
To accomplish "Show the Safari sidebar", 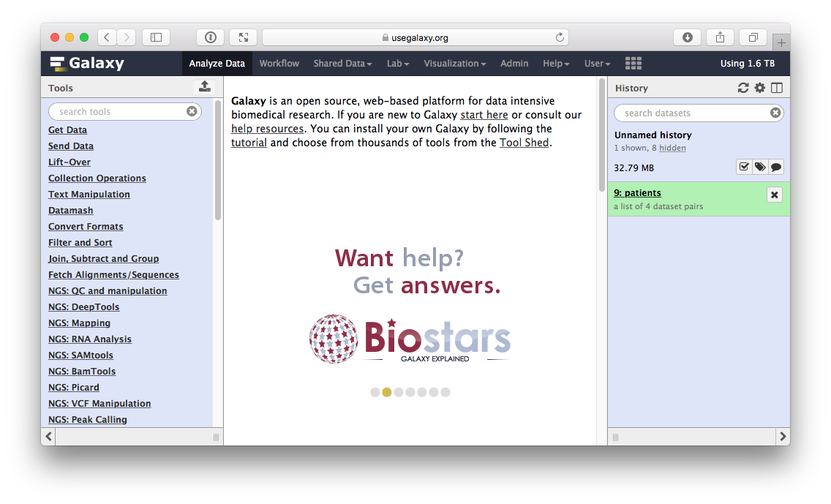I will click(156, 37).
